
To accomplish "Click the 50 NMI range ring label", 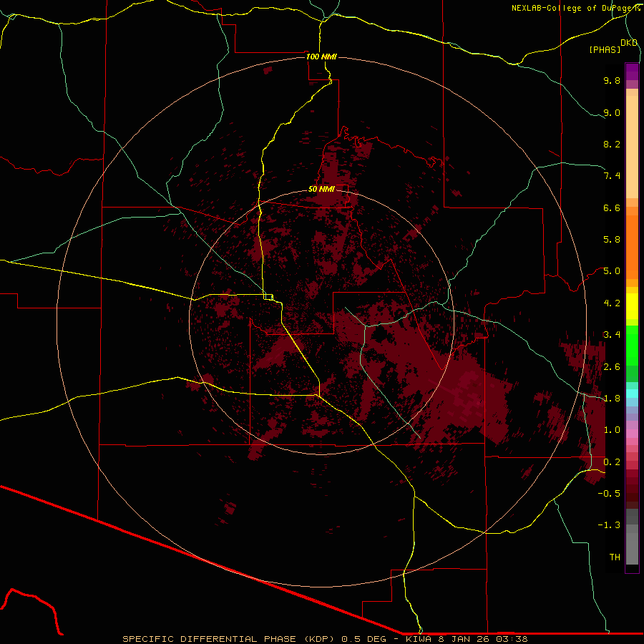I will (321, 189).
